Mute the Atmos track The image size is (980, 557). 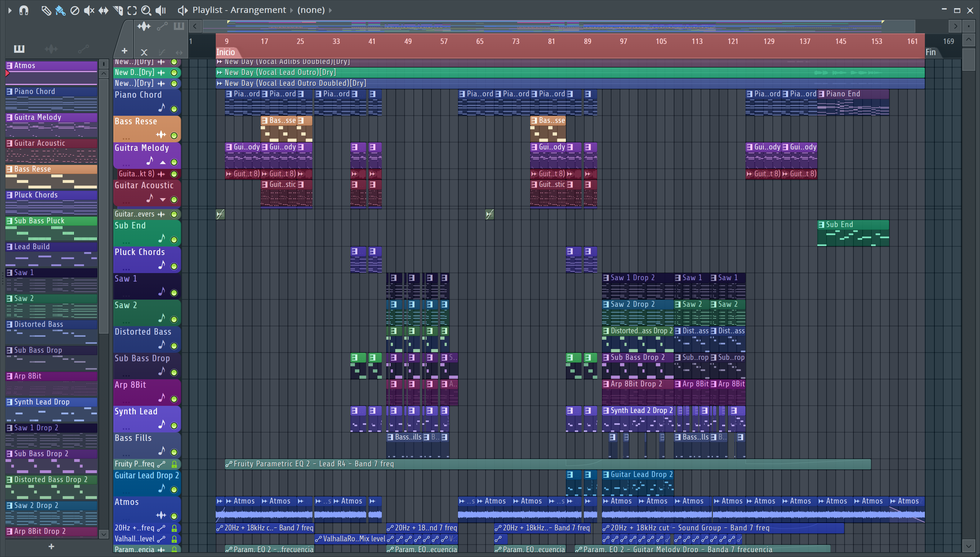(174, 516)
